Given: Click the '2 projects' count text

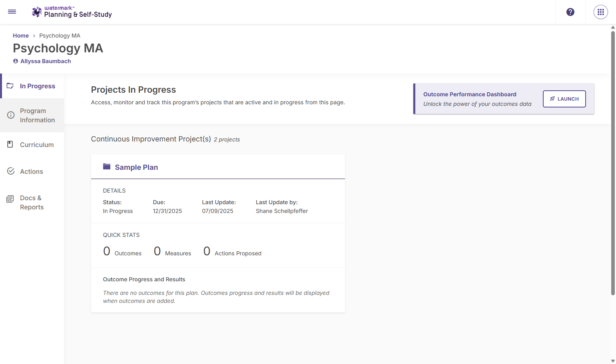Looking at the screenshot, I should [x=227, y=139].
